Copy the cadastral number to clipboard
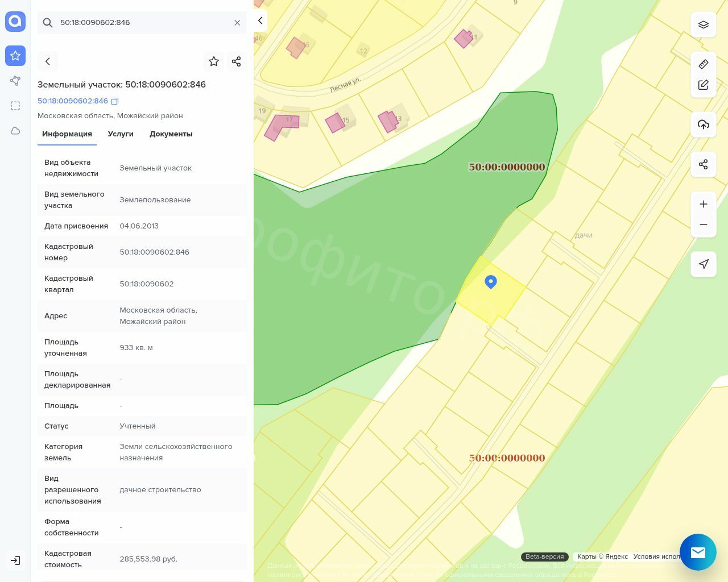 coord(115,101)
